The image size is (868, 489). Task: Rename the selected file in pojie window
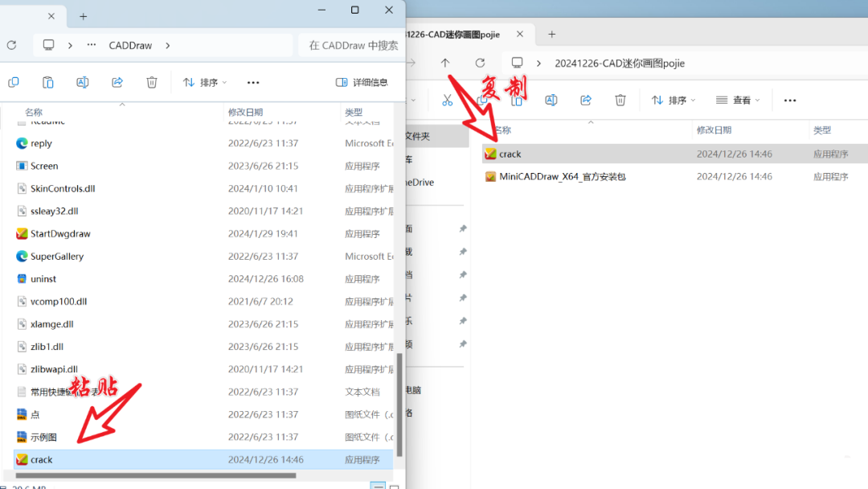point(551,101)
